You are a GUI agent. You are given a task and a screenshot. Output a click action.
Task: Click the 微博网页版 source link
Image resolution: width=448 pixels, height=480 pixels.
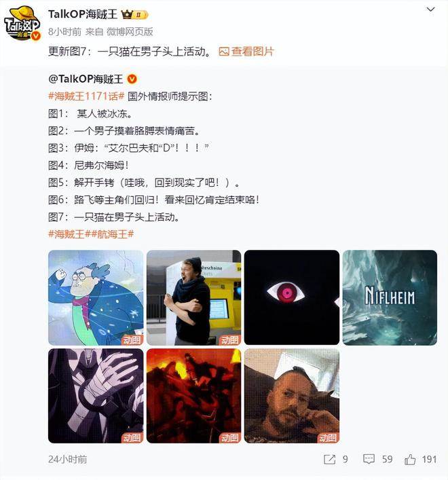tap(130, 32)
